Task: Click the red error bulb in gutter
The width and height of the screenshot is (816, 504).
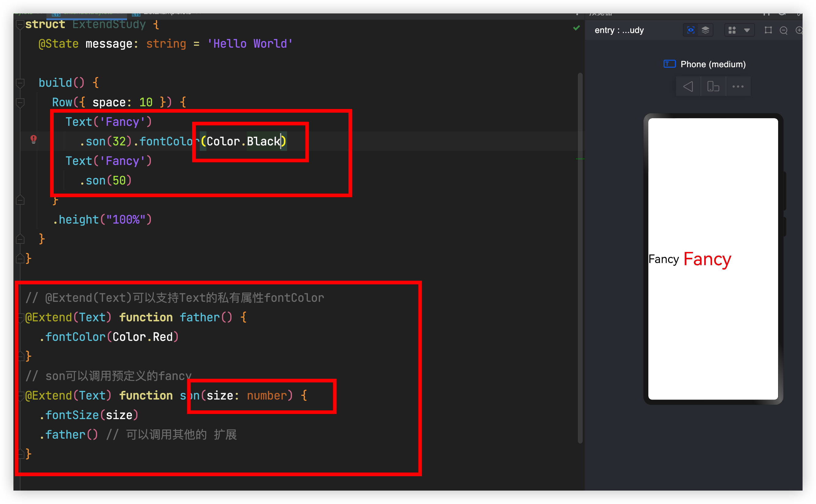Action: [x=34, y=139]
